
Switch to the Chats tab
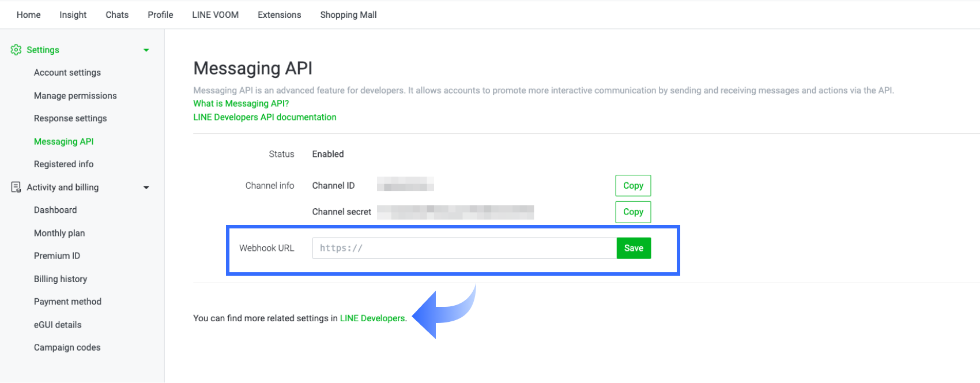click(116, 14)
